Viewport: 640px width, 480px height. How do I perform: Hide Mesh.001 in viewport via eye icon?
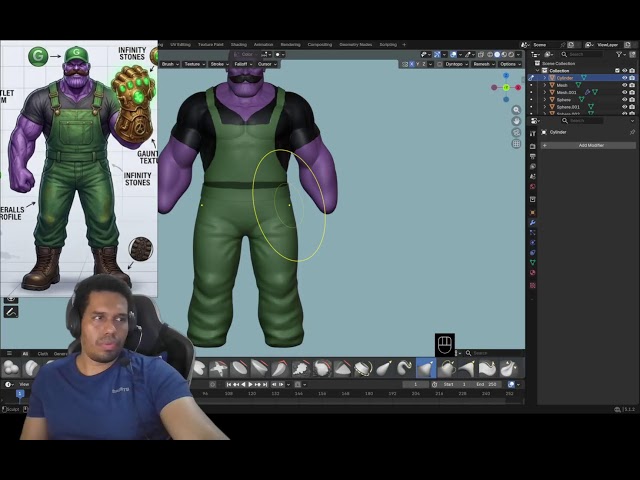pos(624,92)
